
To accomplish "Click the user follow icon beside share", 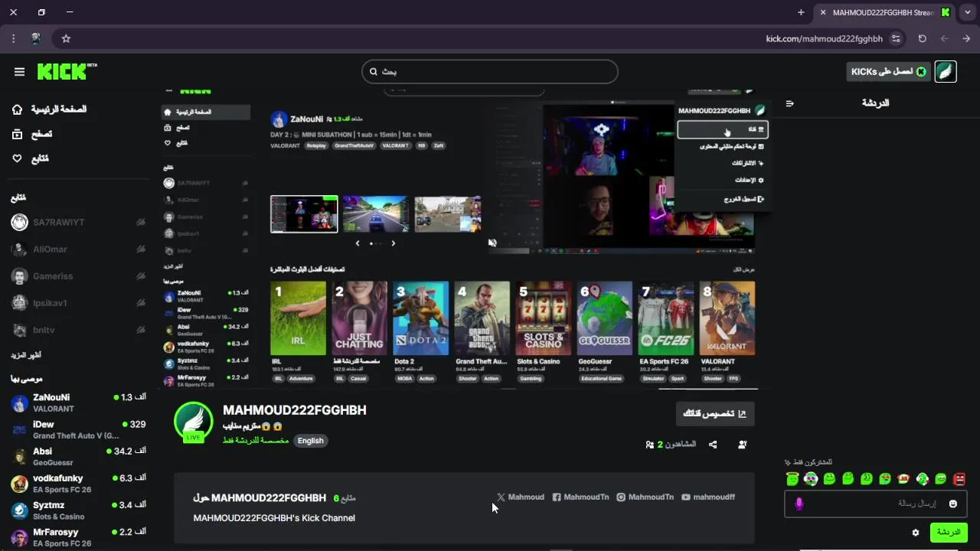I will point(742,445).
